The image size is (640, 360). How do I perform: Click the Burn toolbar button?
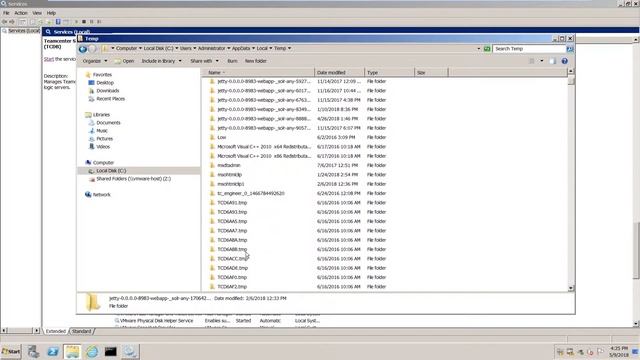click(232, 61)
